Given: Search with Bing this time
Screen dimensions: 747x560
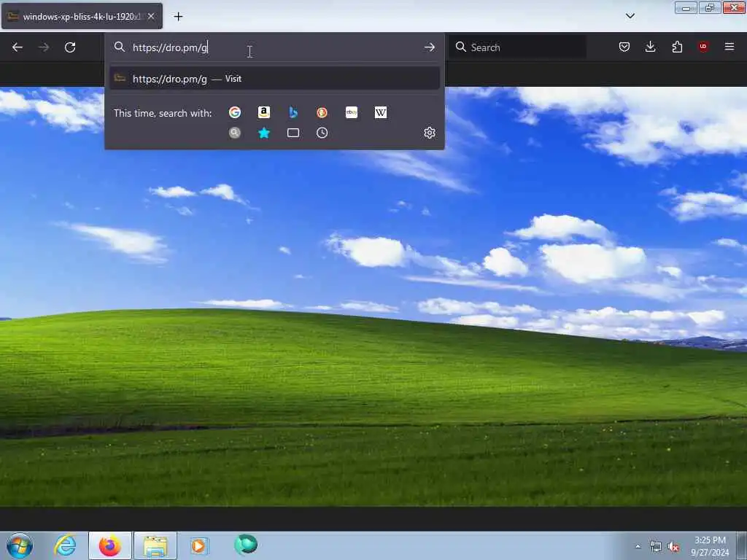Looking at the screenshot, I should point(293,112).
